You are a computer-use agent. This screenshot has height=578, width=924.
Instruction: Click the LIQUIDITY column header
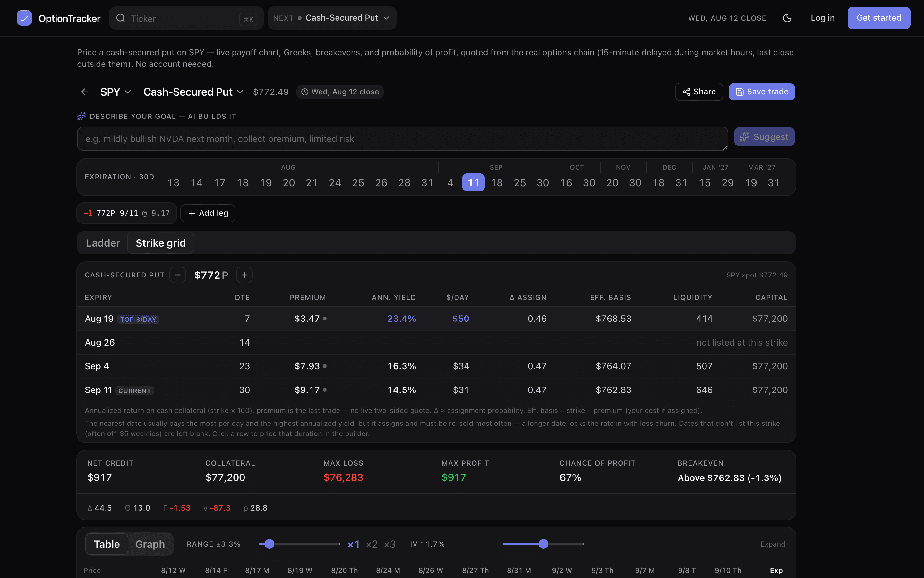point(693,297)
